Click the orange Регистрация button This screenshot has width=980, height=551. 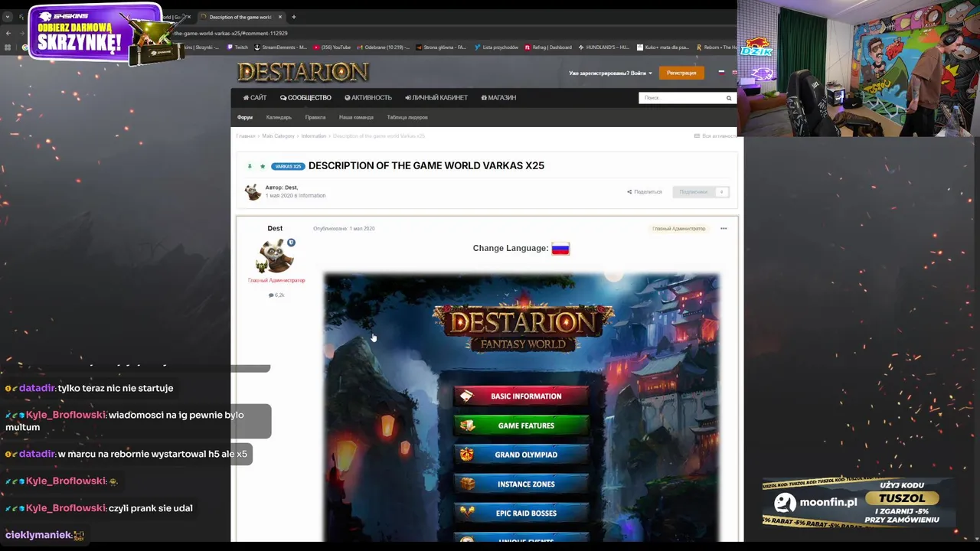click(x=681, y=73)
